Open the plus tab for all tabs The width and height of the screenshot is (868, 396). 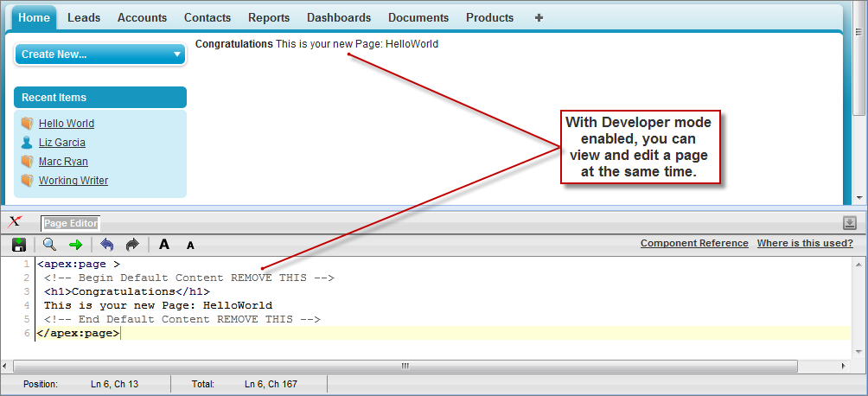point(539,17)
